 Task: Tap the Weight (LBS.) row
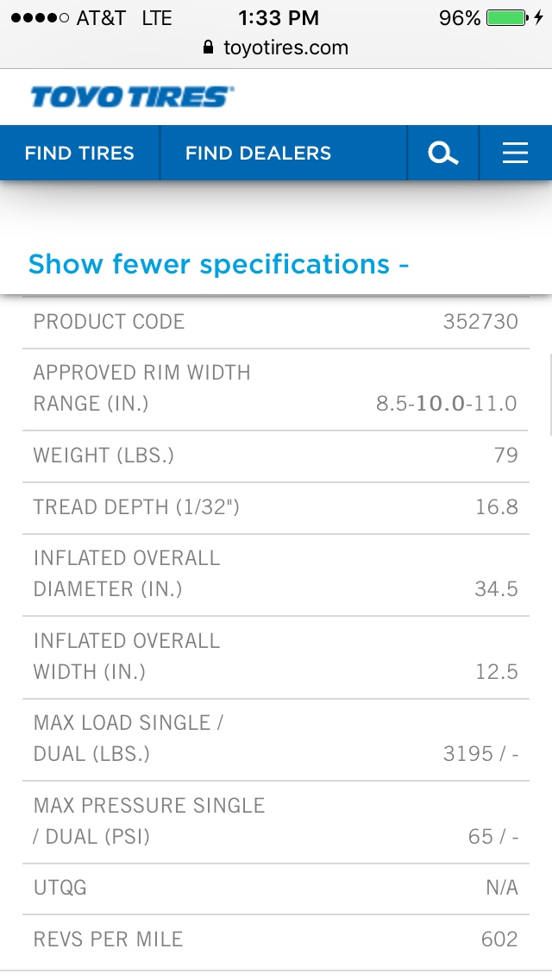coord(276,455)
